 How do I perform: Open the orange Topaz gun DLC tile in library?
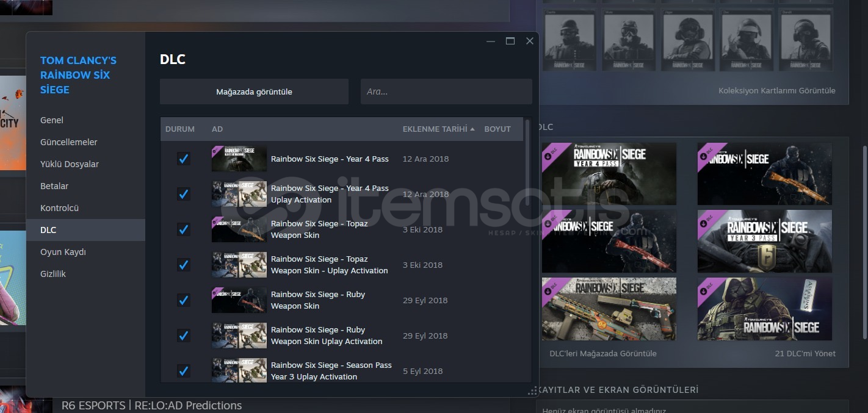point(765,174)
